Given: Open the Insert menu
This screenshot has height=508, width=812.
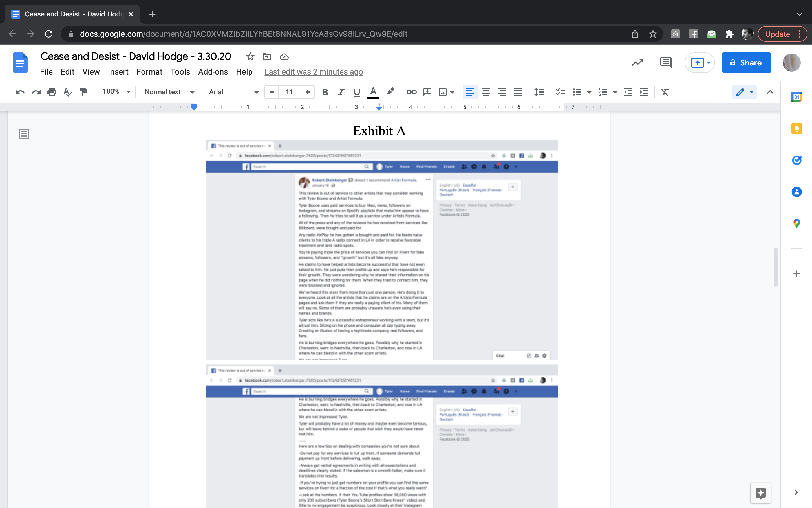Looking at the screenshot, I should (118, 72).
